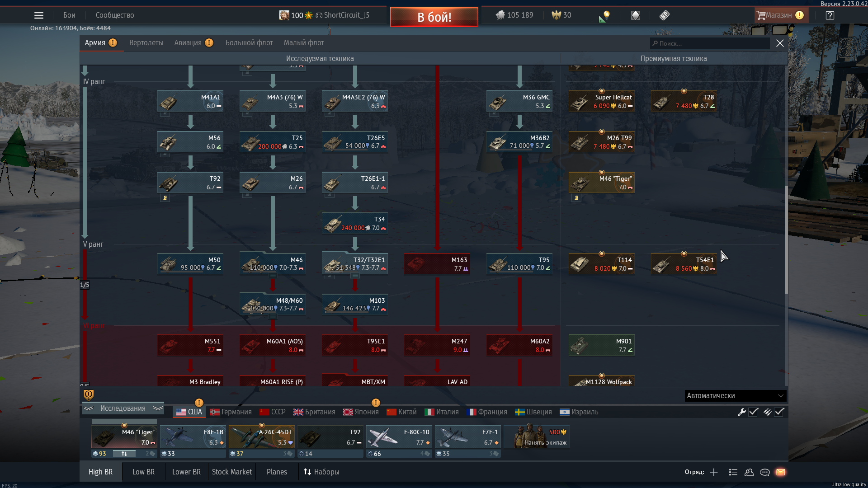Switch to the Большой флот tab

coord(249,43)
